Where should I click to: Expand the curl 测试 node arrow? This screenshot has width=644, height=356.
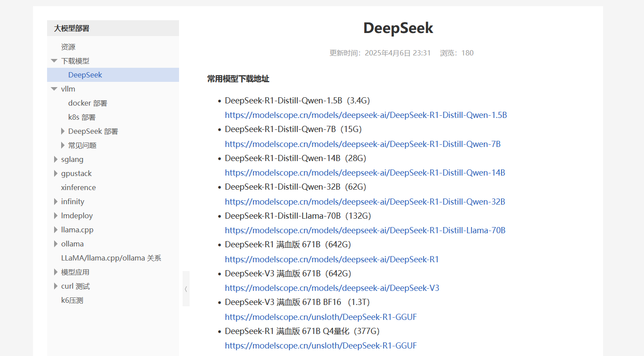click(x=56, y=286)
